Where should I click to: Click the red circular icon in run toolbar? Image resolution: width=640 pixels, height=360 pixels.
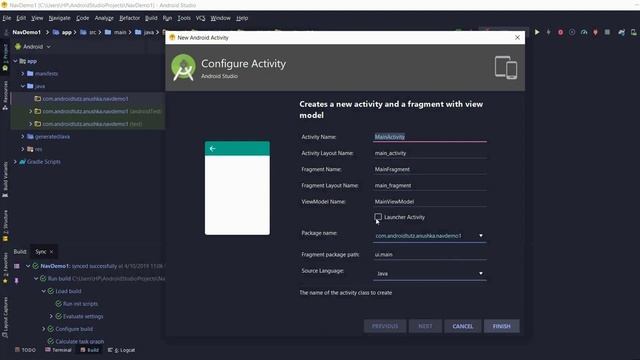coord(560,32)
